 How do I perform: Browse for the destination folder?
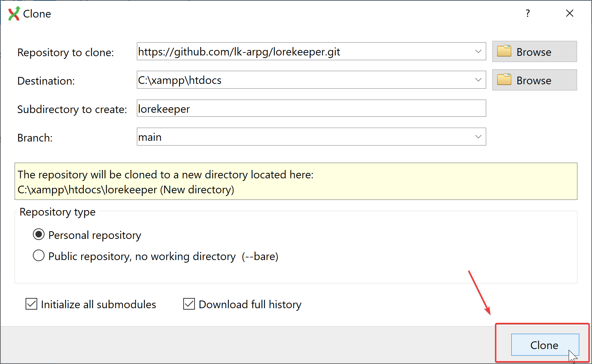coord(534,80)
